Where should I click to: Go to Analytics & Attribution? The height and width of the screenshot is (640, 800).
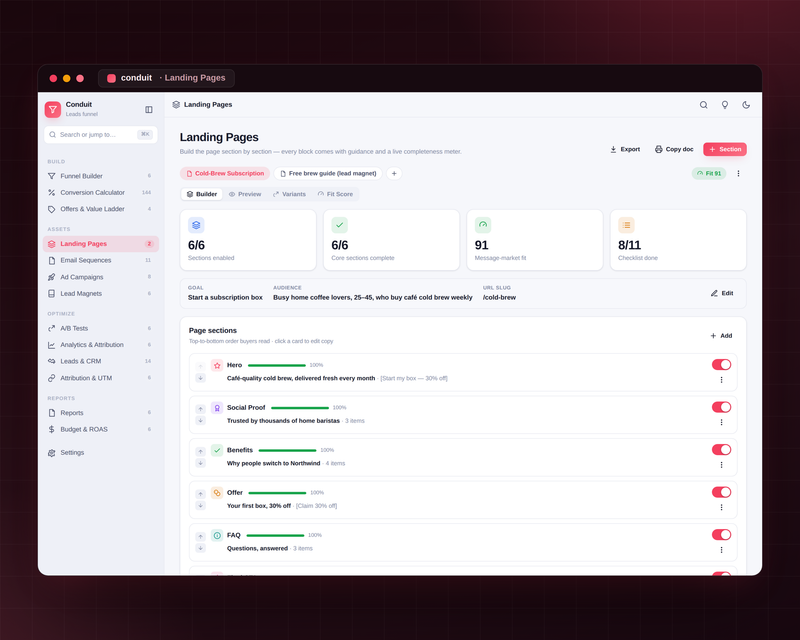tap(101, 345)
